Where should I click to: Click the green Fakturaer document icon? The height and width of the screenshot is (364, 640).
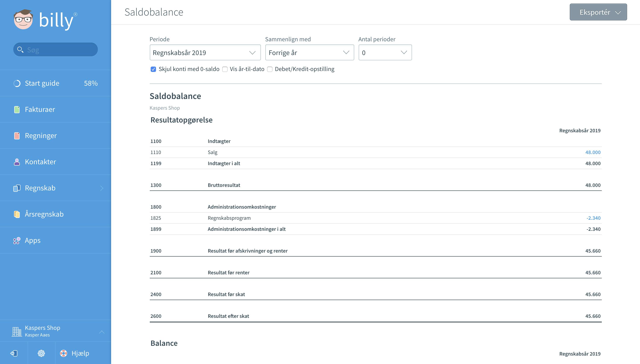click(17, 109)
